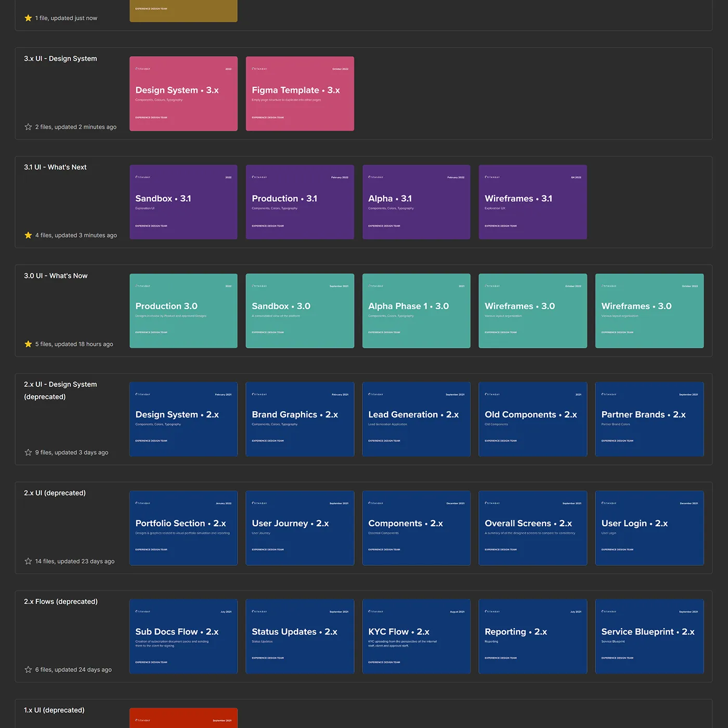
Task: Star the 2.x UI - Design System project
Action: [28, 452]
